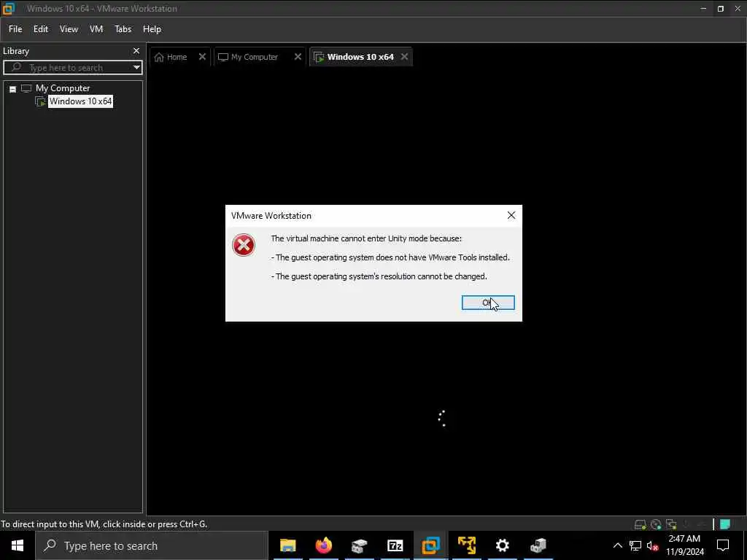747x560 pixels.
Task: Click the teal message log status icon
Action: pos(725,524)
